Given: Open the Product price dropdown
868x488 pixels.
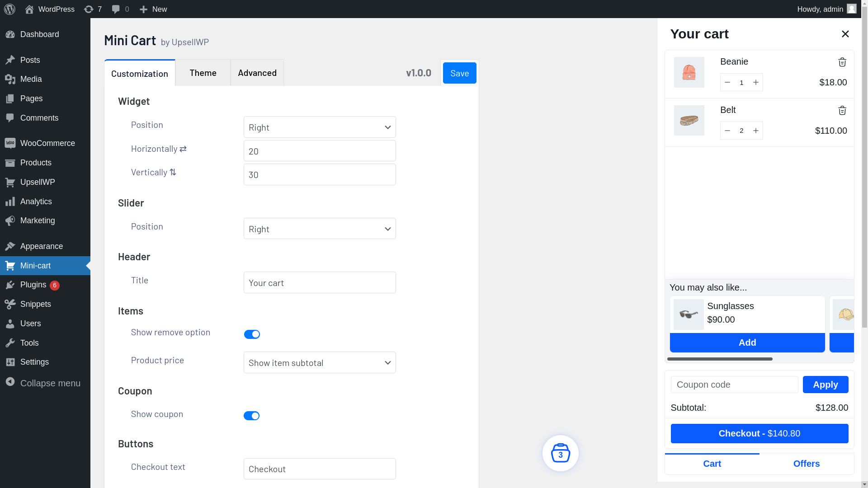Looking at the screenshot, I should point(320,362).
